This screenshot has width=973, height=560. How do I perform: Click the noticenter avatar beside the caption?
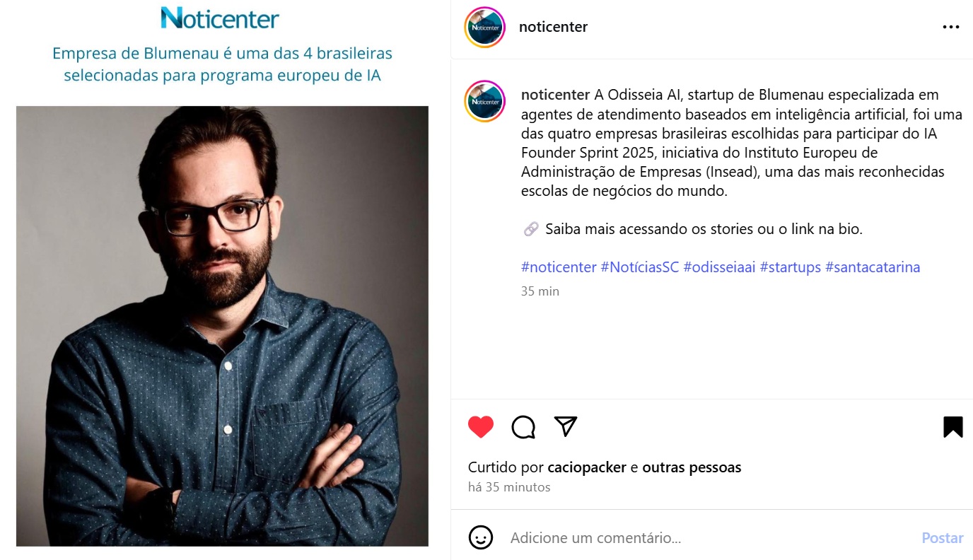click(x=484, y=101)
